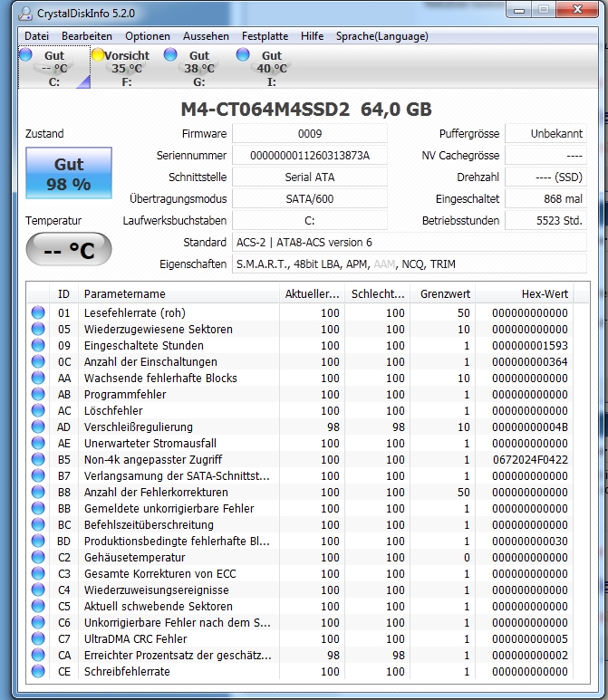Open the Hilfe menu
The image size is (608, 700).
click(x=313, y=36)
